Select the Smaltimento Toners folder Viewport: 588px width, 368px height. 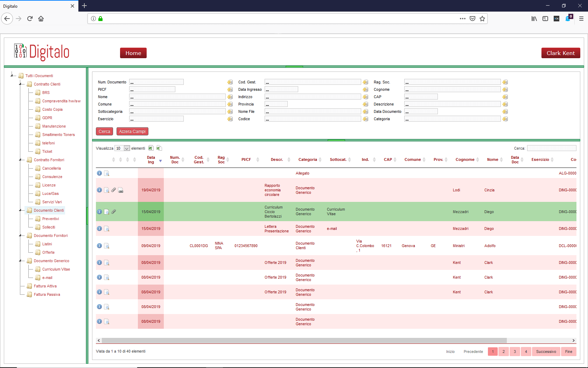click(x=58, y=135)
